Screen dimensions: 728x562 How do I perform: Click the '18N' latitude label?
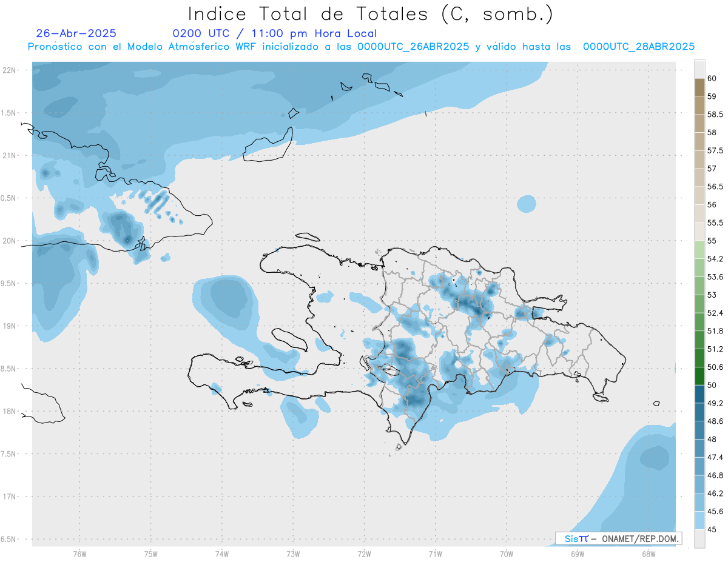click(9, 411)
